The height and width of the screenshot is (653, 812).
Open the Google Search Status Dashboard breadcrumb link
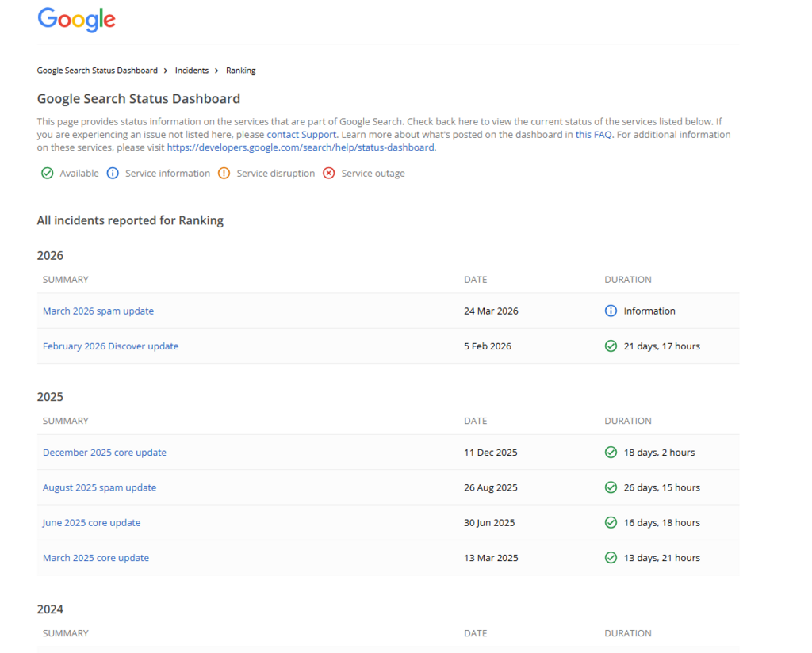point(97,70)
